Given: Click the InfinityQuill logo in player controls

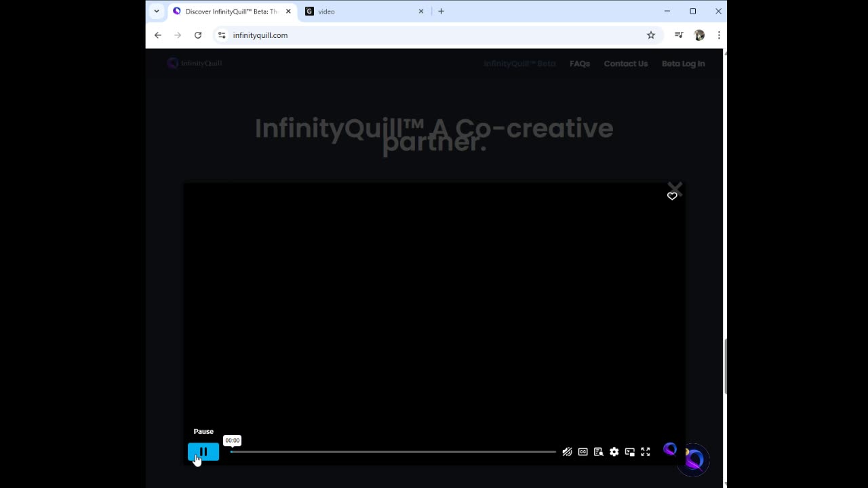Looking at the screenshot, I should pyautogui.click(x=670, y=449).
